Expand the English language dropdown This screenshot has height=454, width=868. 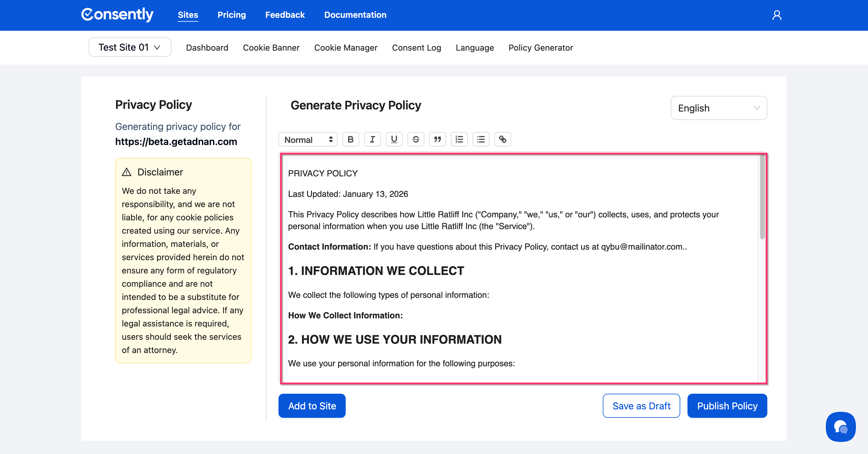pos(719,108)
